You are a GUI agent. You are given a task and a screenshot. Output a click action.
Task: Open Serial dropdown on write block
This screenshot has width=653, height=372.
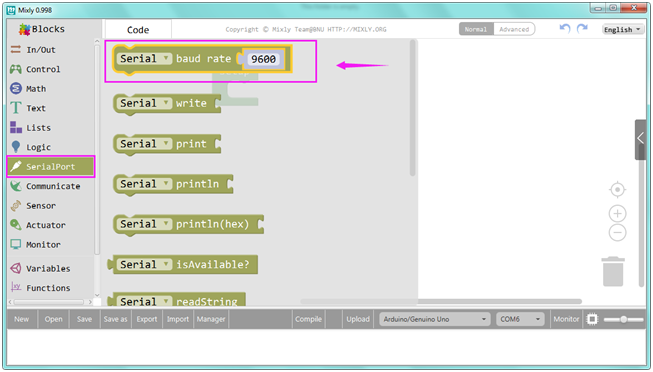(x=144, y=103)
